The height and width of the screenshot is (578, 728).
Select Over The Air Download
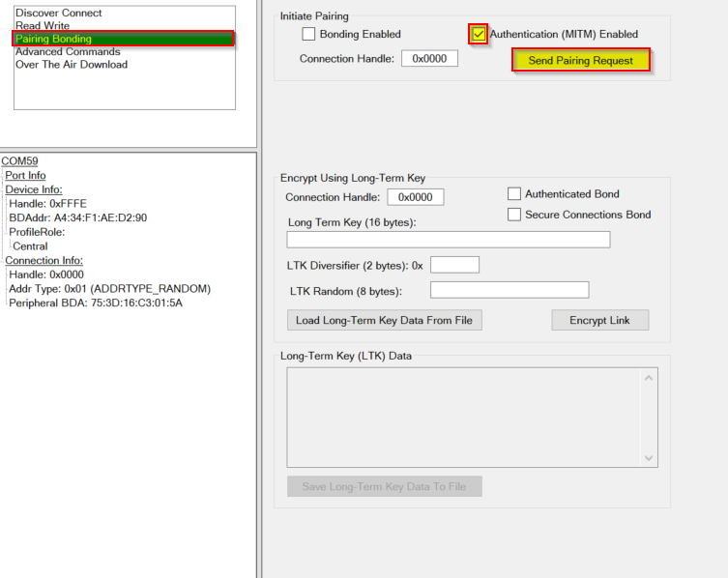pyautogui.click(x=72, y=65)
